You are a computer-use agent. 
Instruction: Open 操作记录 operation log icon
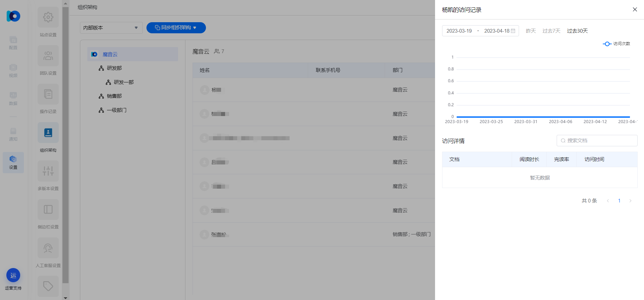(x=48, y=94)
